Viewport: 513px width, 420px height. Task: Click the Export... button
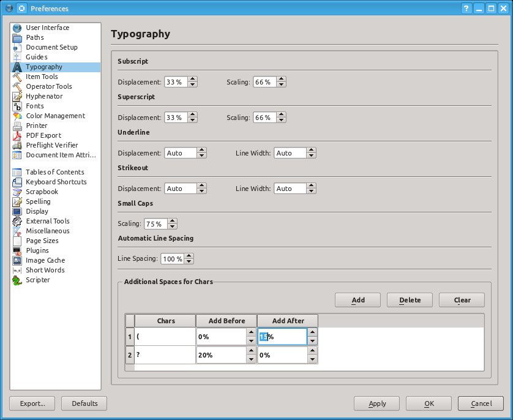pyautogui.click(x=32, y=403)
